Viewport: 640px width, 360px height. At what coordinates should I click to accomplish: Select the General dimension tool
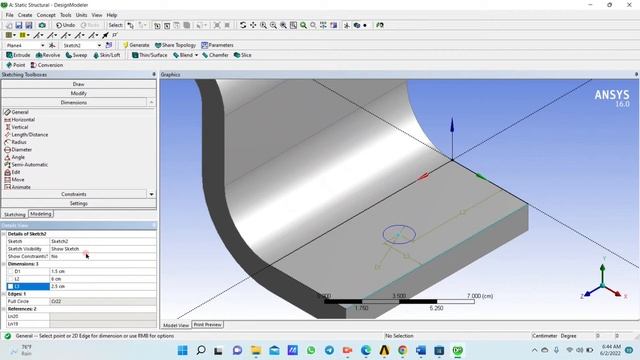pos(16,112)
